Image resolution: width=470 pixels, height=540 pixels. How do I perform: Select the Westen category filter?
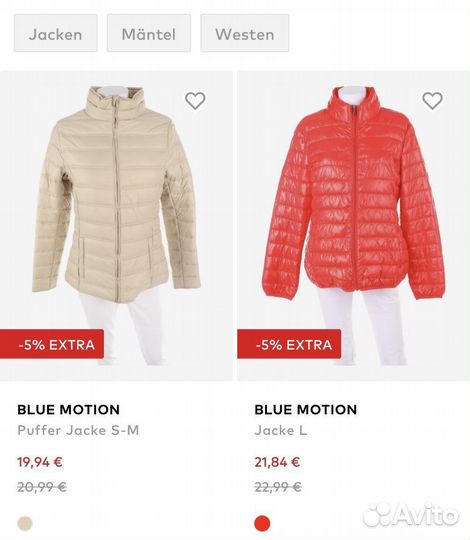[245, 33]
